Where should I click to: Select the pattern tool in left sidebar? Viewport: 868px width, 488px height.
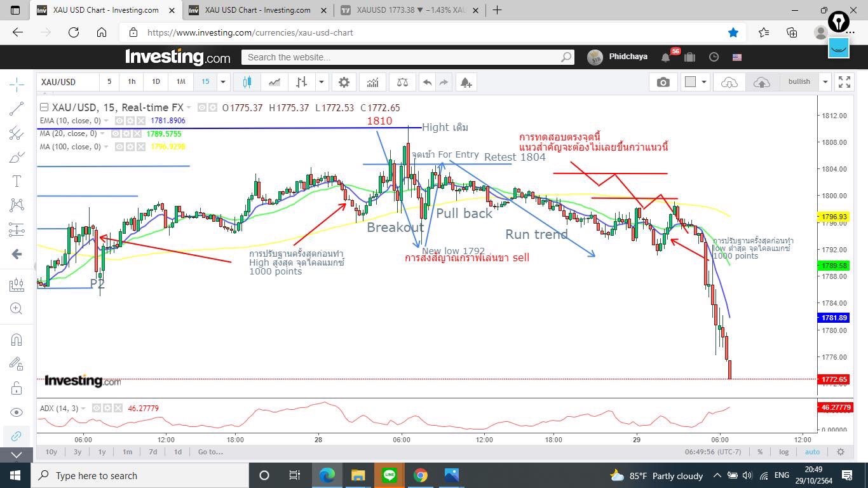(x=17, y=205)
